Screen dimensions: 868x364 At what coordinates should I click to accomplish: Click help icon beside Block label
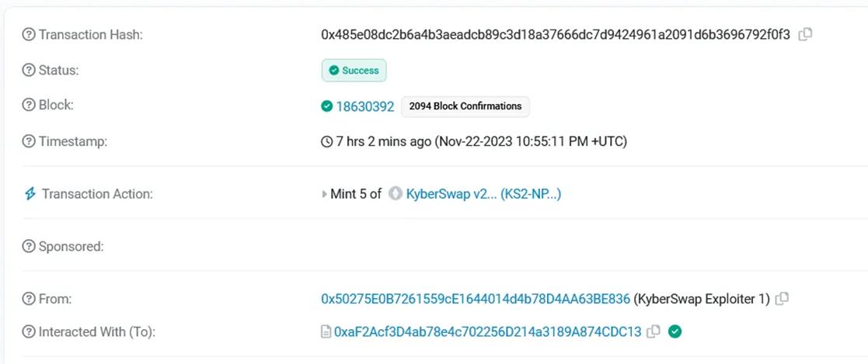click(28, 106)
